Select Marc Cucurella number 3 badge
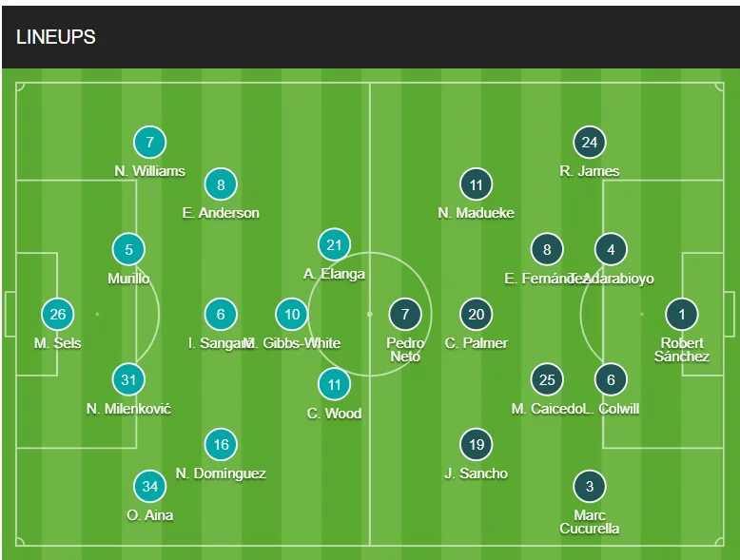Image resolution: width=740 pixels, height=560 pixels. (x=590, y=487)
